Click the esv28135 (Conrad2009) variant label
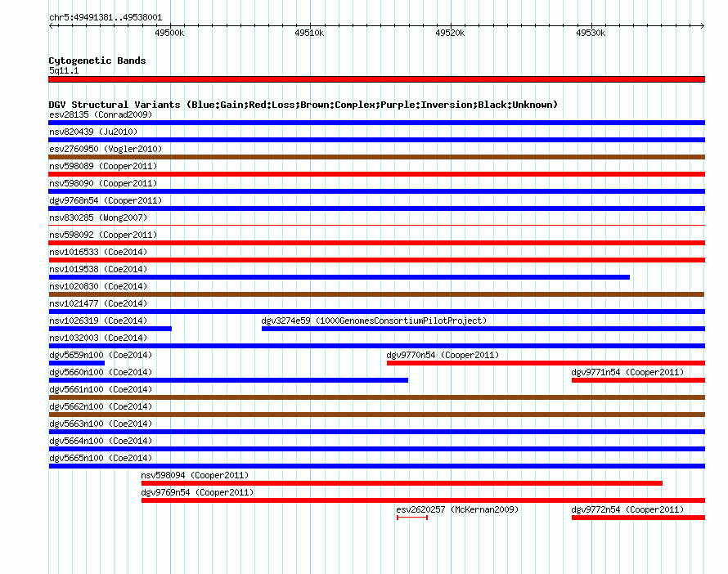This screenshot has height=574, width=728. (101, 114)
